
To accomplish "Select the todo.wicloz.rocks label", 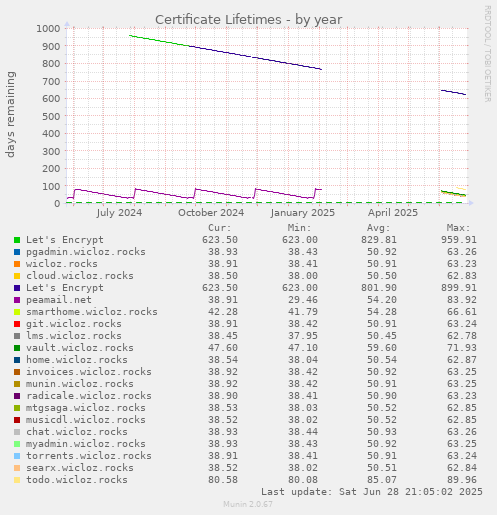I will tap(77, 480).
